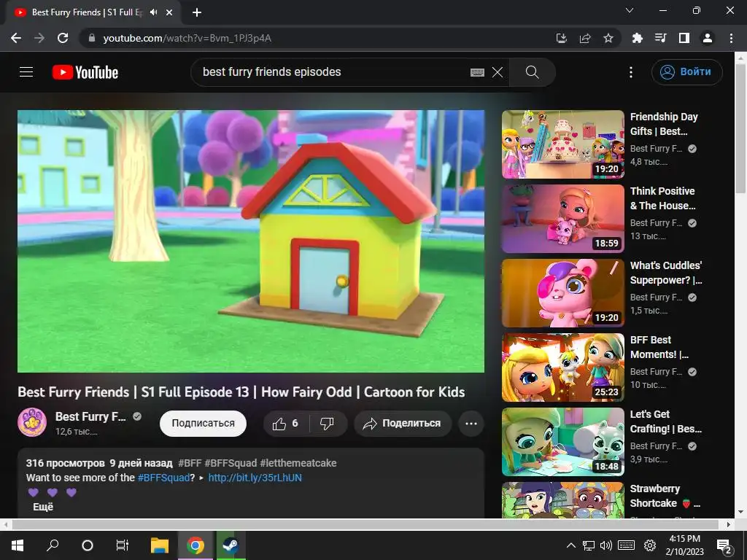Clear the search query with X
This screenshot has width=747, height=560.
(498, 72)
